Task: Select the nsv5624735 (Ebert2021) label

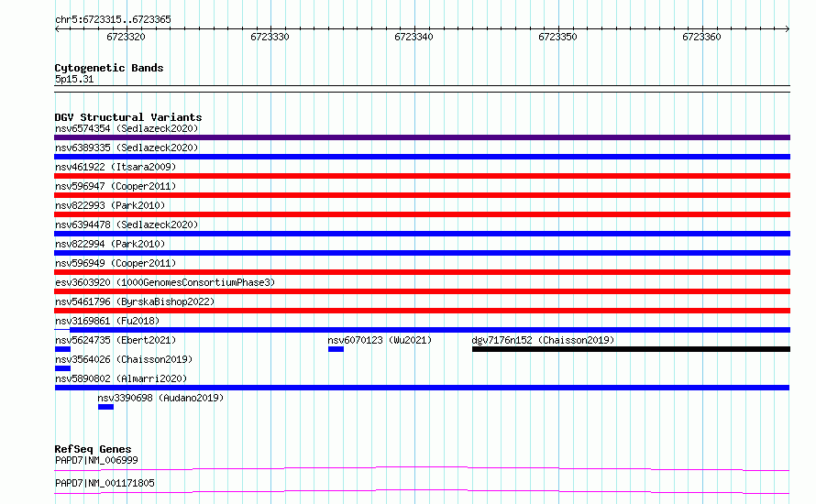Action: pos(116,340)
